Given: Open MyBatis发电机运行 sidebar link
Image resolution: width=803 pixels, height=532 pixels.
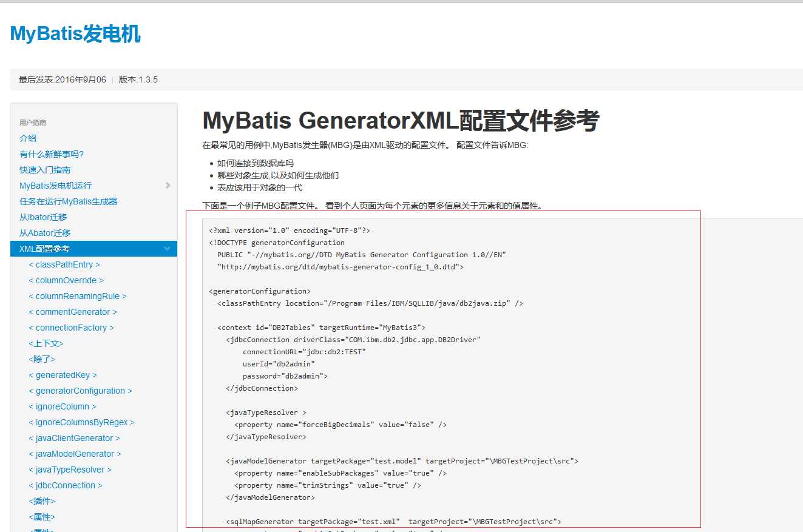Looking at the screenshot, I should click(x=56, y=186).
